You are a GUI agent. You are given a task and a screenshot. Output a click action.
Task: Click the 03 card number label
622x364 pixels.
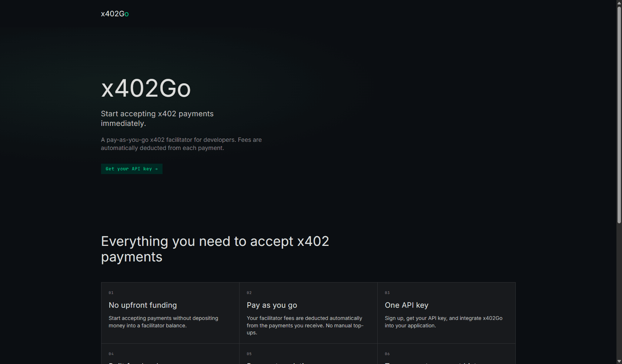(387, 293)
